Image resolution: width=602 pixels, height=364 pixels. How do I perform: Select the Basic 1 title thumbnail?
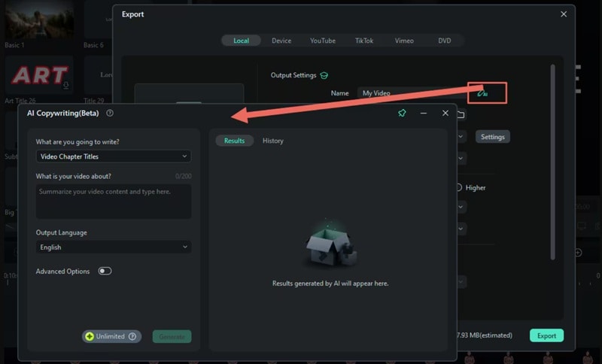(x=39, y=19)
